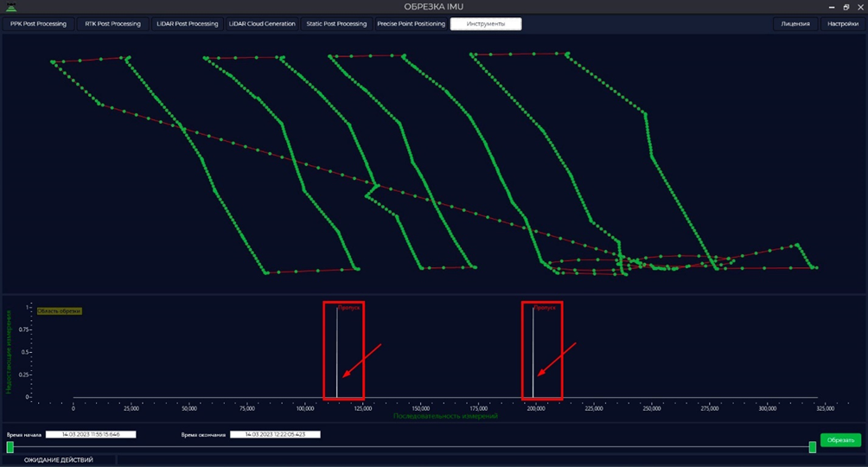Open the LiDAR Post Processing tab
868x467 pixels.
(x=187, y=24)
